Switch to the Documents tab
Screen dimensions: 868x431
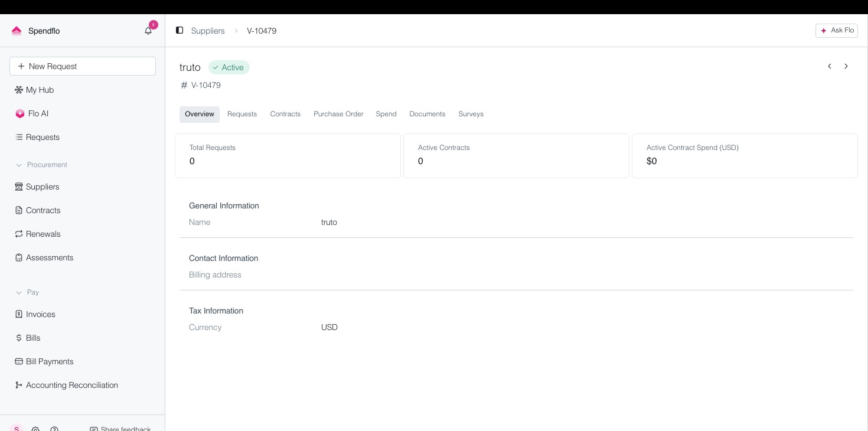coord(428,114)
